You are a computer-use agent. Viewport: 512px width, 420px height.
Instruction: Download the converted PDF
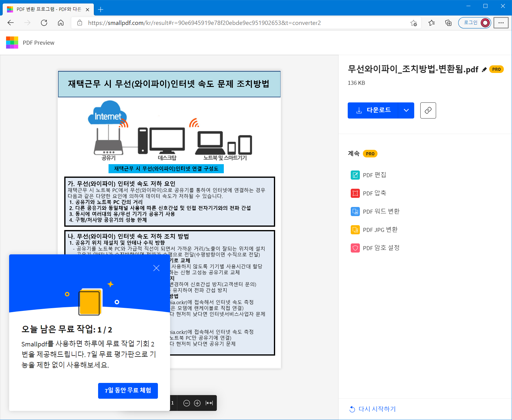point(373,110)
